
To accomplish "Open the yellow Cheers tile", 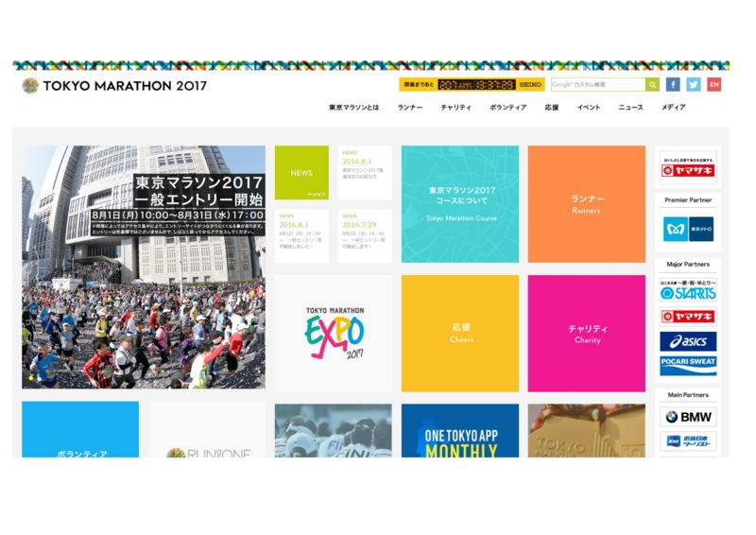I will (460, 334).
